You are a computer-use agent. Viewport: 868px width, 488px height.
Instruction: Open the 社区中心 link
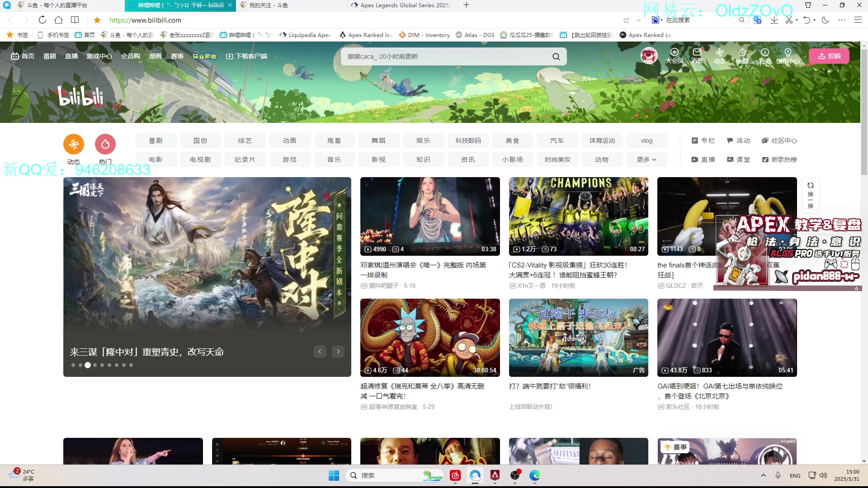779,141
